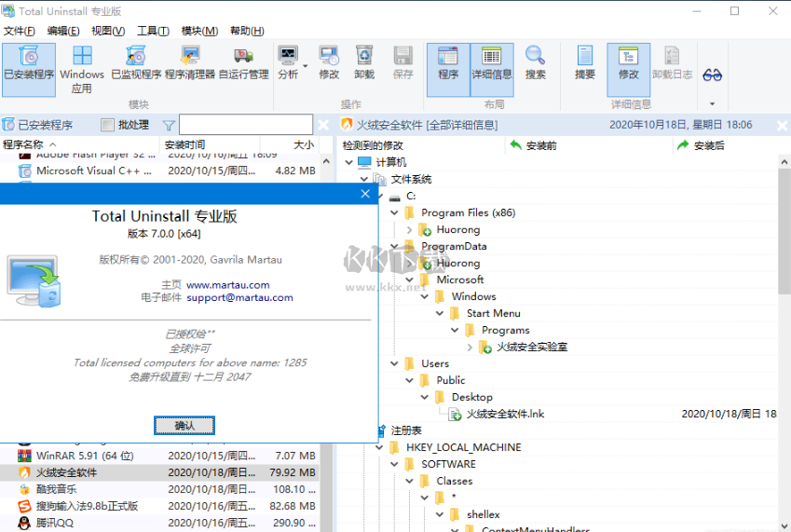Open the 模块(M) menu

coord(199,31)
